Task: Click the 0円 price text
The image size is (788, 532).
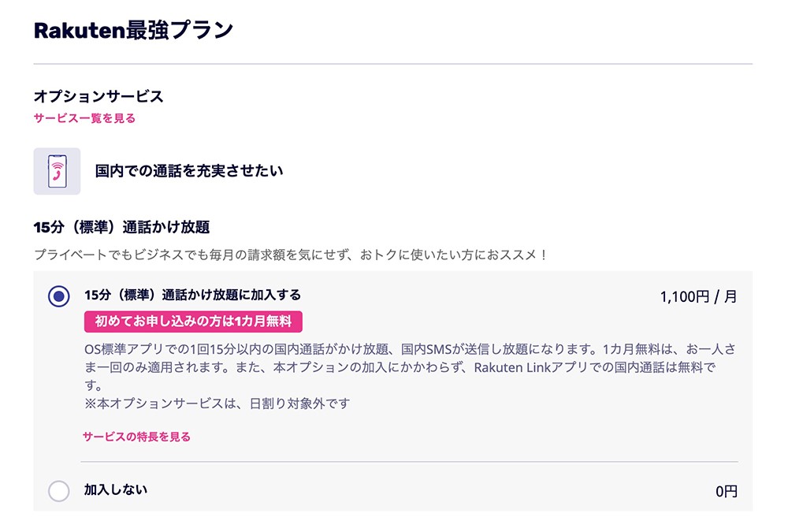Action: [727, 492]
